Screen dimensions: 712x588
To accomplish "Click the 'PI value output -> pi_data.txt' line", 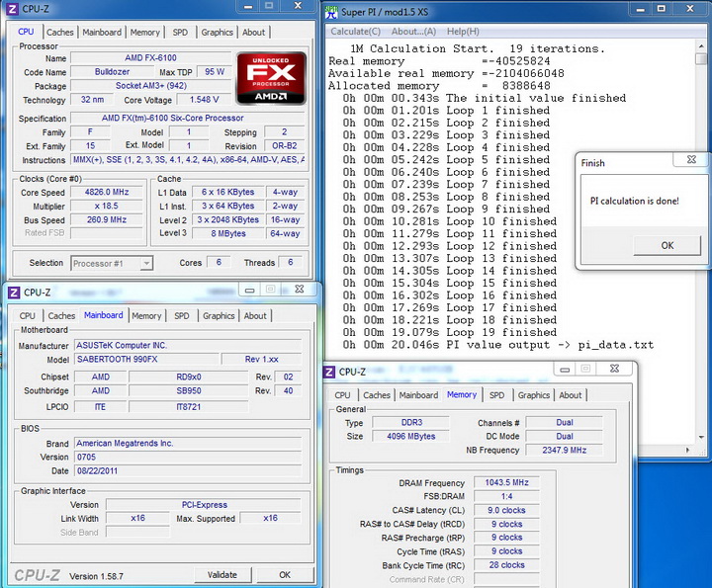I will coord(498,345).
